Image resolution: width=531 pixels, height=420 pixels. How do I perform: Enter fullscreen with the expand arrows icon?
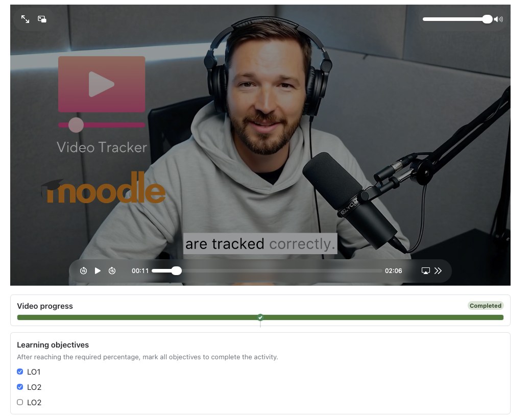[25, 19]
